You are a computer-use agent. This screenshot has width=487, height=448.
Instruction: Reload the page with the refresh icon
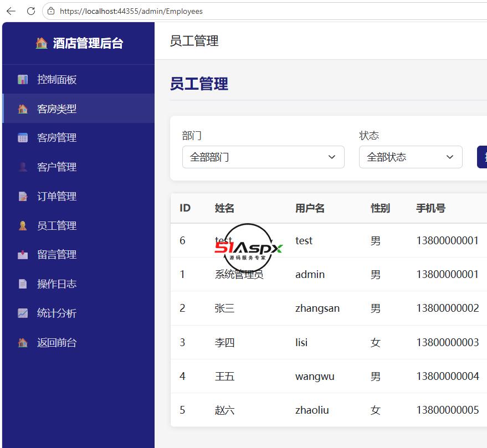(x=30, y=11)
